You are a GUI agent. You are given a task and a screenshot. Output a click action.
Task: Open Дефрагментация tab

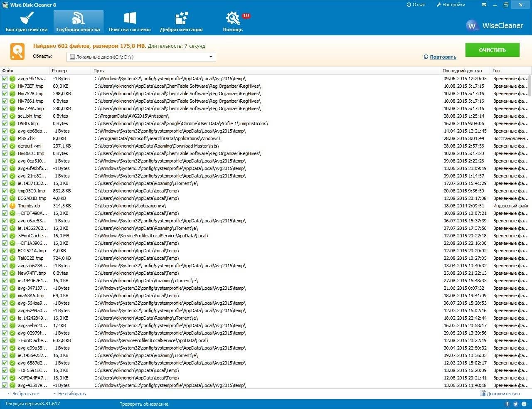click(x=181, y=22)
